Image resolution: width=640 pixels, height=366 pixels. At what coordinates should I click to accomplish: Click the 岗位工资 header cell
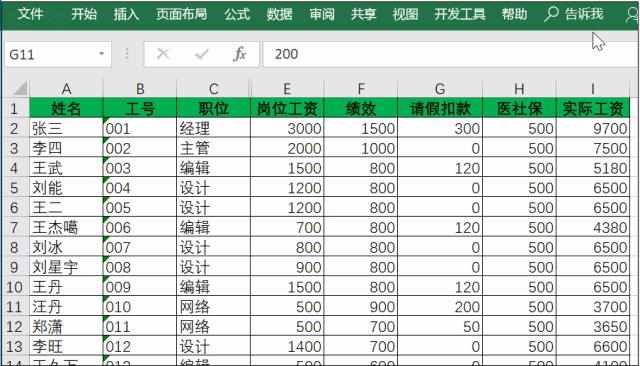click(x=287, y=108)
